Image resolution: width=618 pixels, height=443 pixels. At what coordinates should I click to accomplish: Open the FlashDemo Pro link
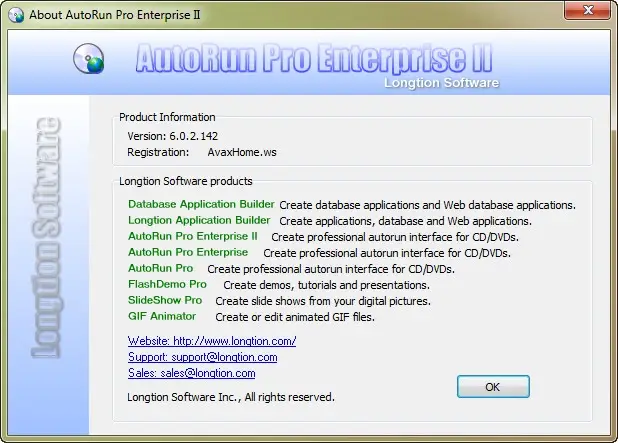[x=167, y=284]
